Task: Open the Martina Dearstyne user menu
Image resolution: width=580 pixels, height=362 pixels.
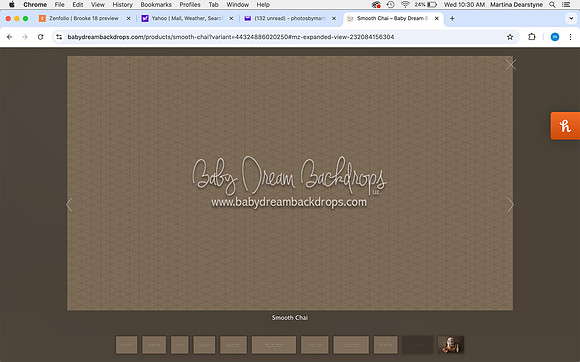Action: coord(516,4)
